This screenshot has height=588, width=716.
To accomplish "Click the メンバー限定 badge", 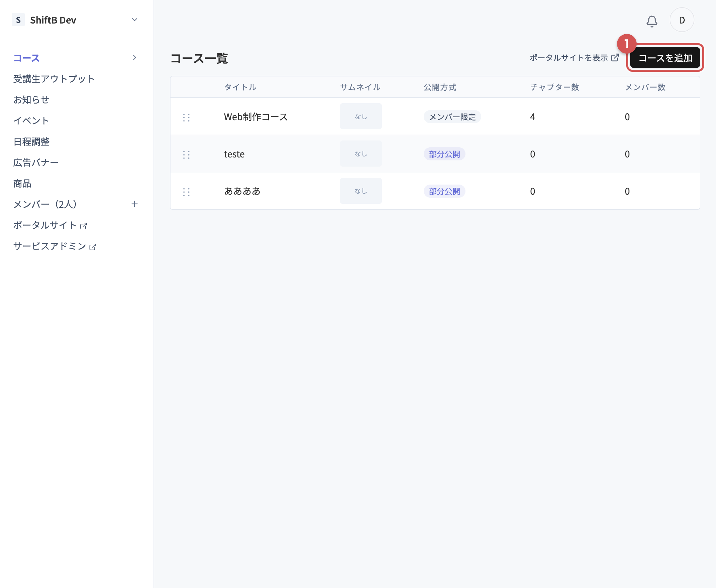I will coord(452,117).
